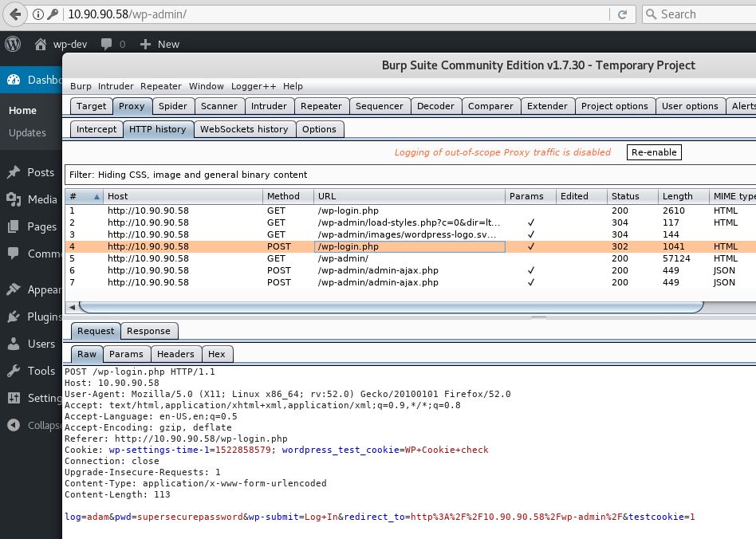Sort by the Status column header

[632, 196]
